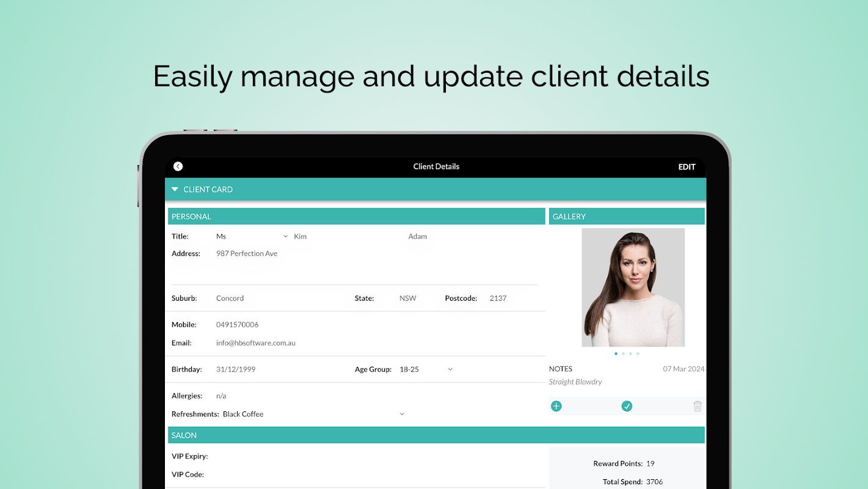Click the GALLERY section header

[627, 216]
